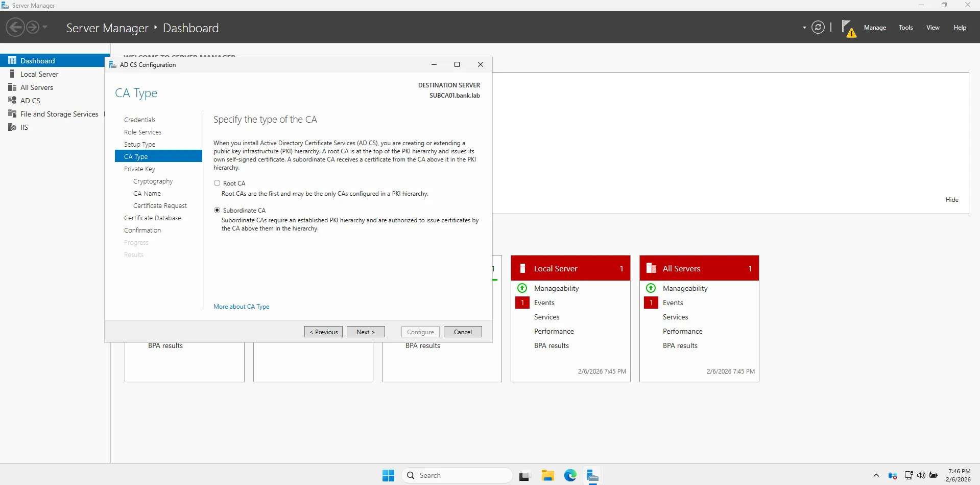Click red Events badge in All Servers tile
980x485 pixels.
(x=651, y=303)
